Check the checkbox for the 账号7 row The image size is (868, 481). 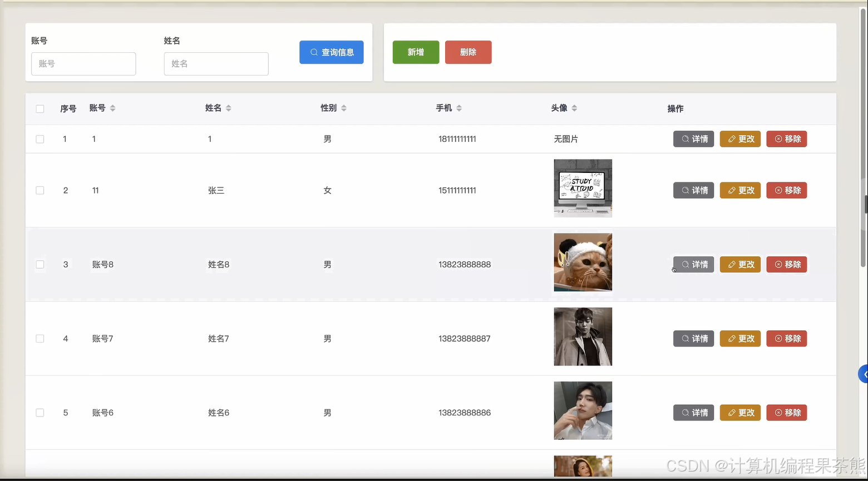pyautogui.click(x=40, y=339)
